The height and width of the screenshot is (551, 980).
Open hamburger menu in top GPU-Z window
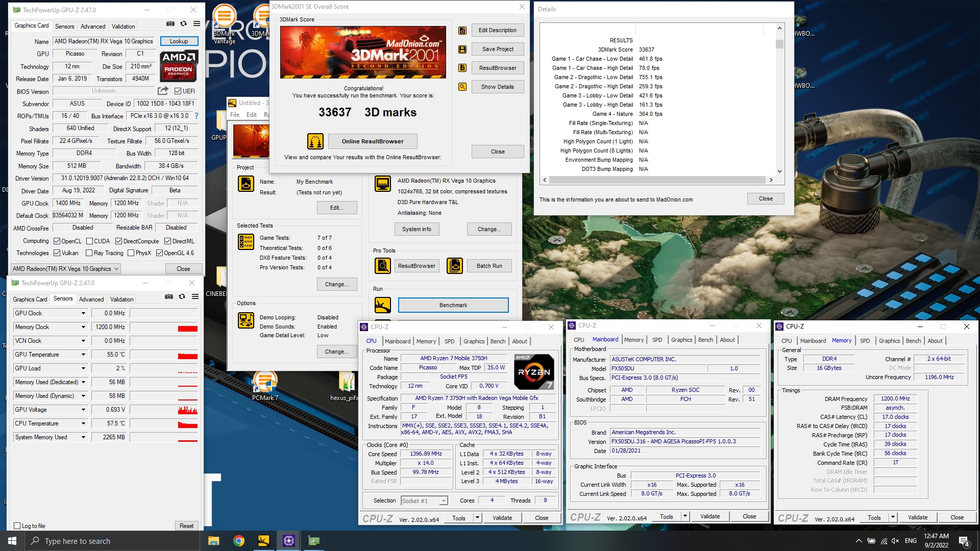(197, 24)
